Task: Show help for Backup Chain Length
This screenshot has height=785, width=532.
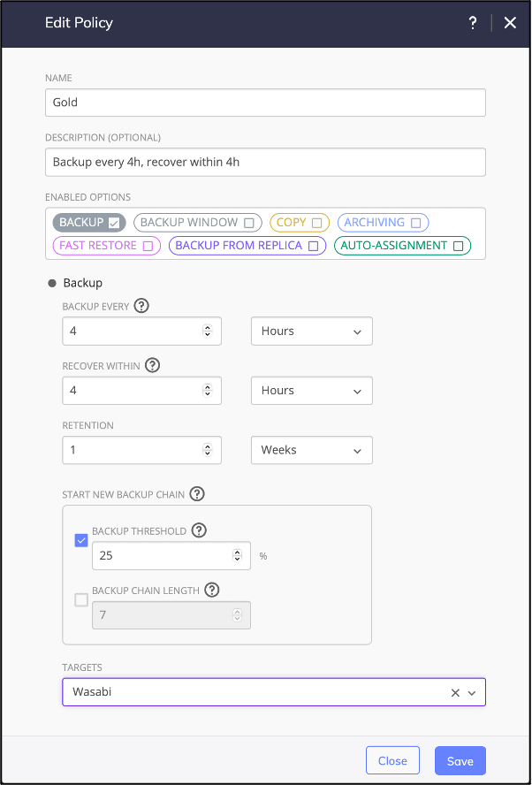Action: click(212, 590)
